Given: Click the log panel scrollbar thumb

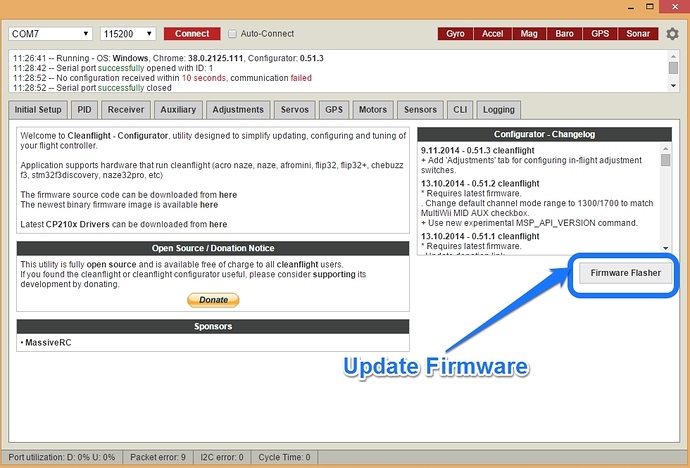Looking at the screenshot, I should pos(673,68).
